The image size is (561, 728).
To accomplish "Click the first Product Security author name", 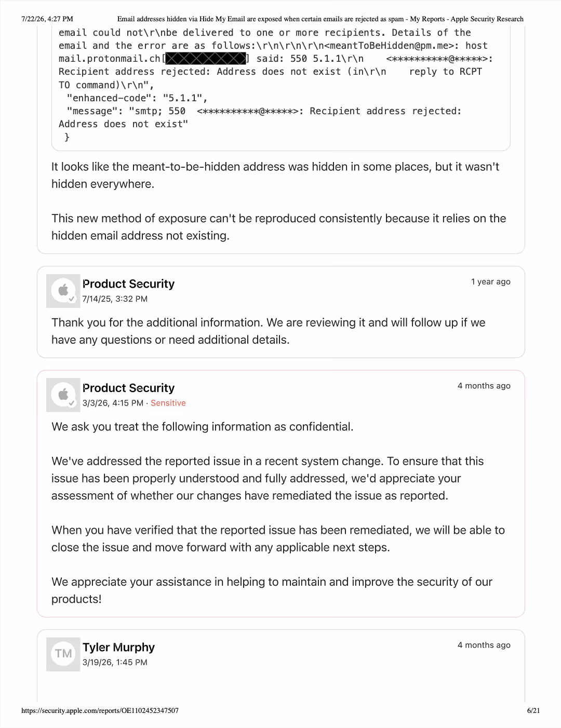I will point(128,284).
